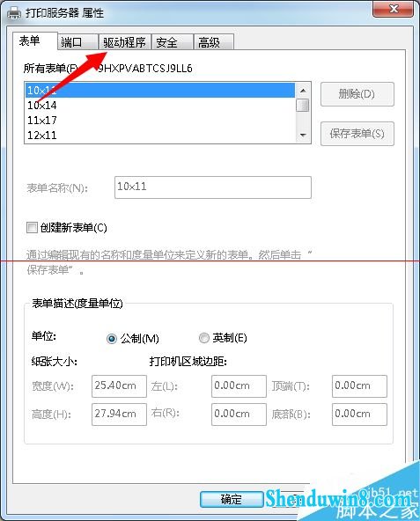
Task: Open the 高级 tab
Action: point(214,42)
